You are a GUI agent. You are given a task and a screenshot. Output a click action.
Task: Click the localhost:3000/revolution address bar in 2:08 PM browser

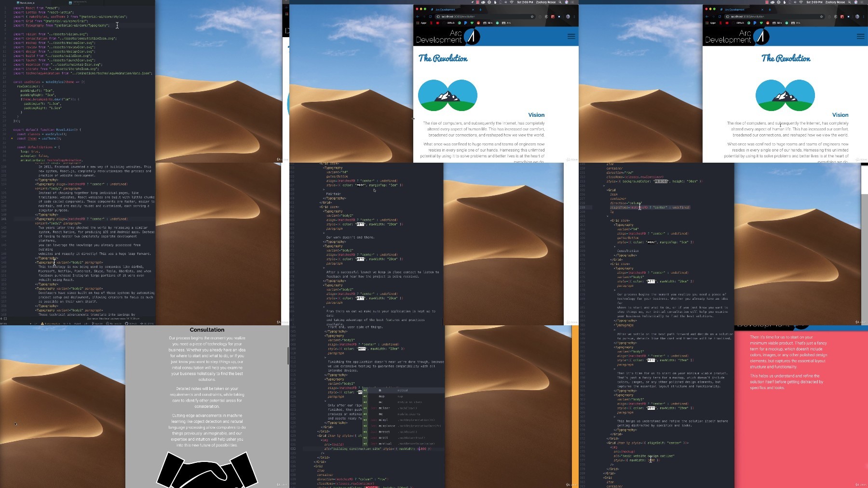485,16
